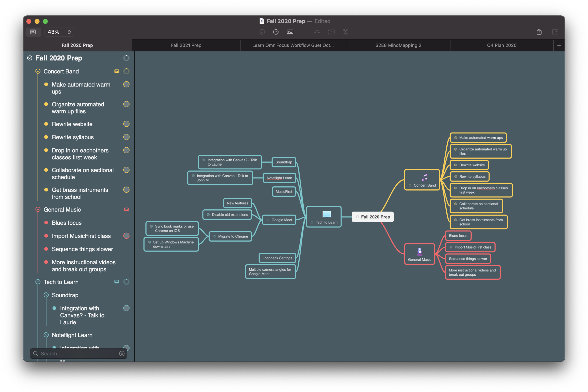This screenshot has height=392, width=588.
Task: Adjust zoom using the 43% stepper arrows
Action: click(69, 32)
